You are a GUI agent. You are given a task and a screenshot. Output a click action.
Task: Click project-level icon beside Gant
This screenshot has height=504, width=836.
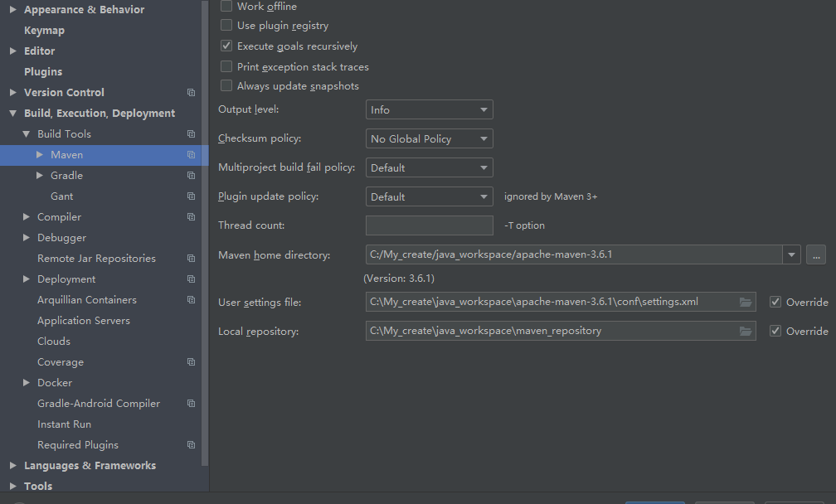coord(191,196)
